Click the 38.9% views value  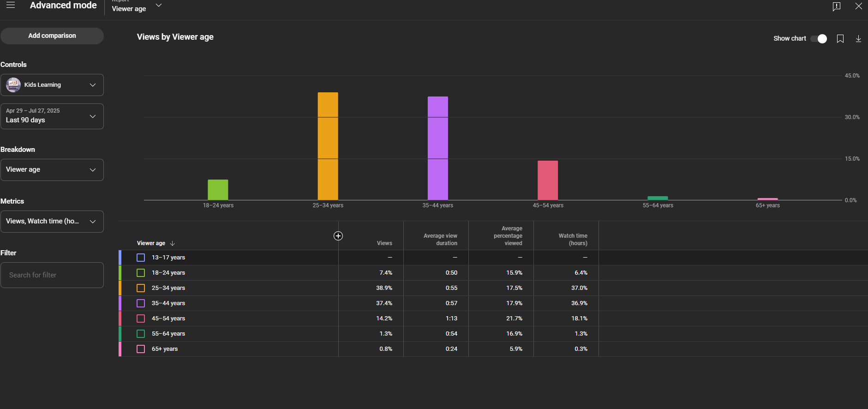coord(384,288)
